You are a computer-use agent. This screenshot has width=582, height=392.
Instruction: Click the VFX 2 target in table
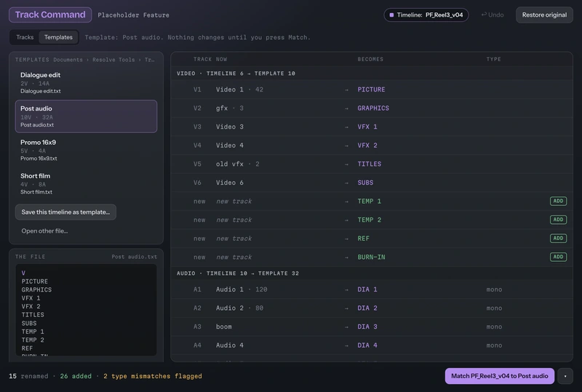[x=367, y=145]
